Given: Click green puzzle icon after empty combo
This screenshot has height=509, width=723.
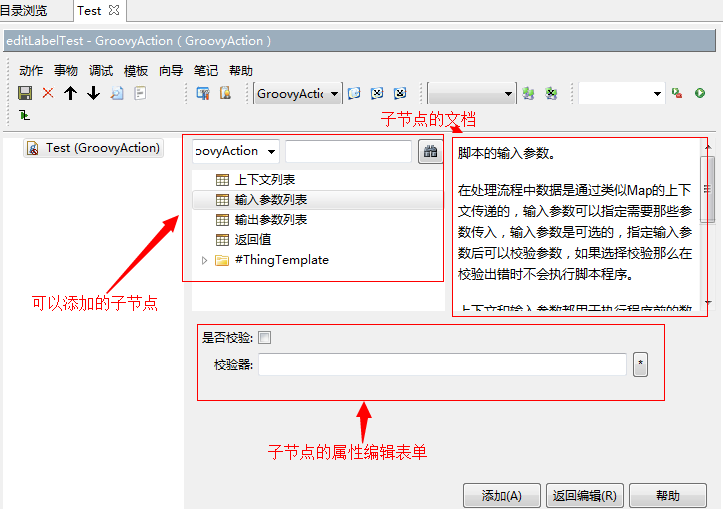Looking at the screenshot, I should 528,94.
